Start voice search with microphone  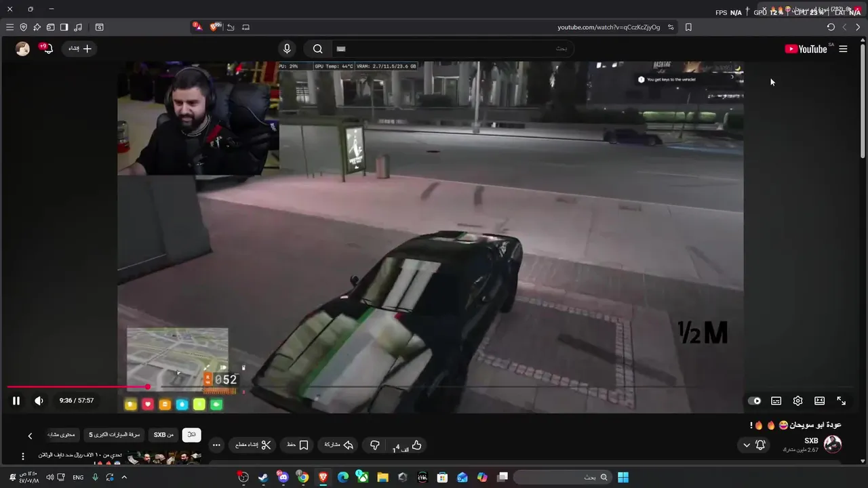(x=287, y=49)
